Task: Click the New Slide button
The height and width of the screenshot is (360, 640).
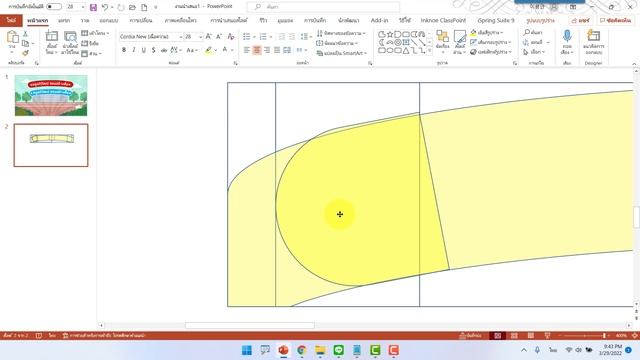Action: [x=52, y=42]
